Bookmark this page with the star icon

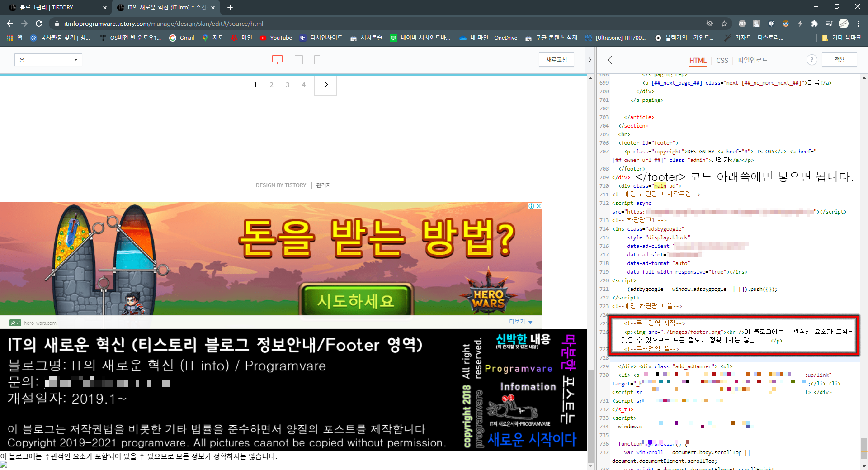click(724, 24)
